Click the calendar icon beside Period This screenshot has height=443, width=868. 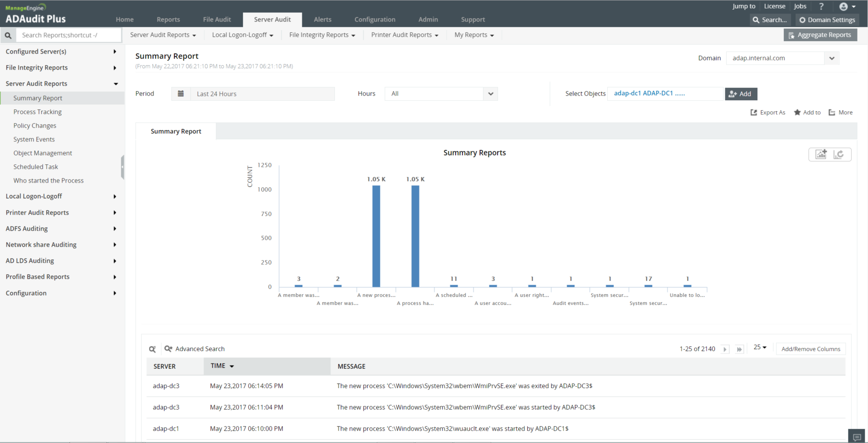coord(181,94)
